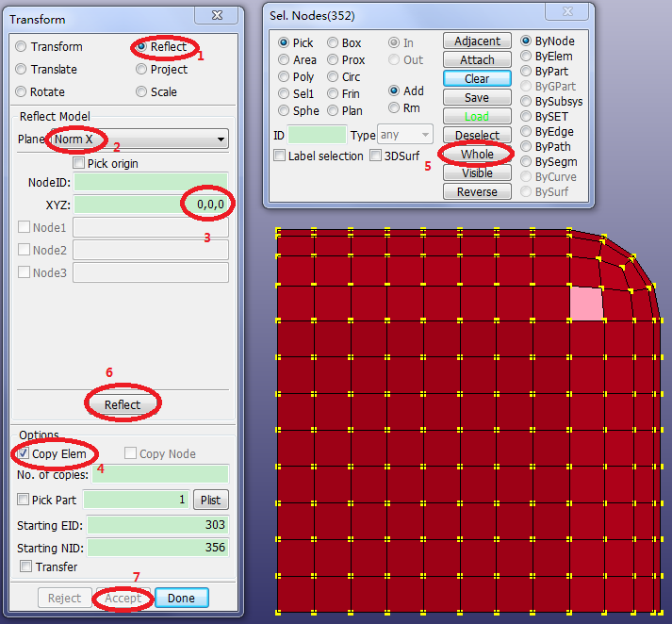Click the Starting EID field

[x=158, y=525]
